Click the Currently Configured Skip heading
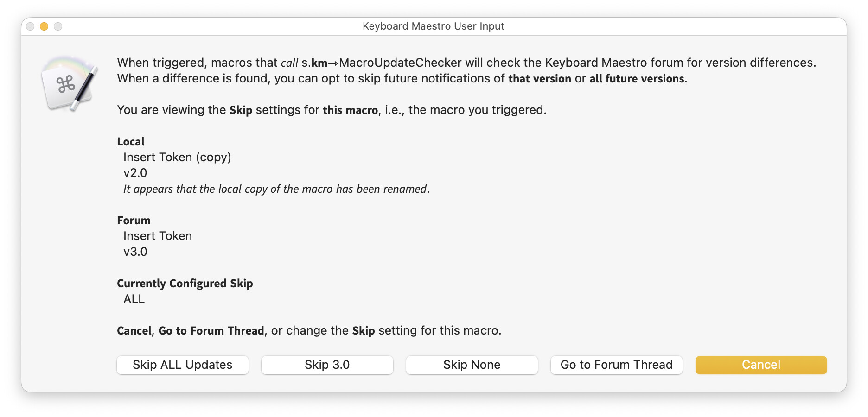The image size is (868, 417). [185, 283]
